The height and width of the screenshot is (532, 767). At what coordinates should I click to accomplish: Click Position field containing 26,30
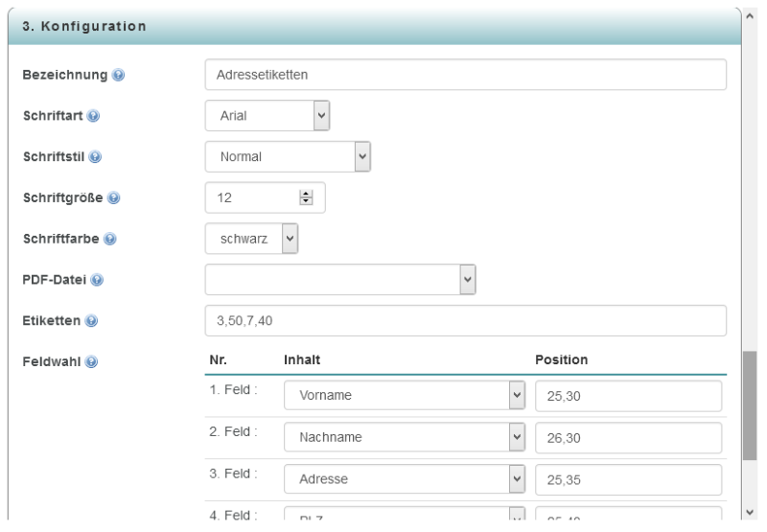click(628, 438)
